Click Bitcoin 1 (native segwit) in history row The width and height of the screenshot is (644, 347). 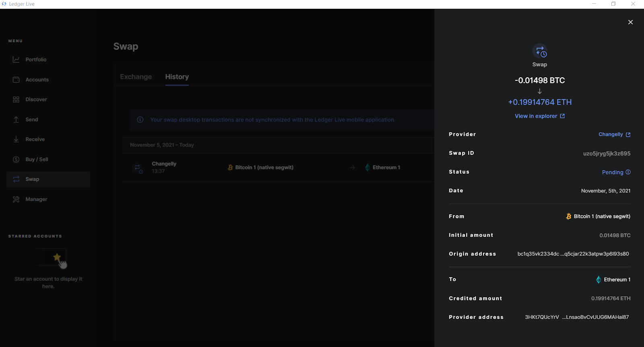pyautogui.click(x=264, y=167)
